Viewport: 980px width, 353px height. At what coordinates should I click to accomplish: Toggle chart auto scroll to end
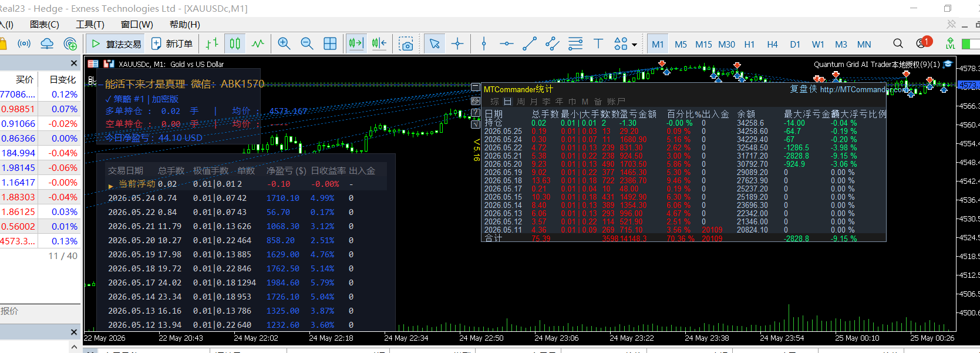(356, 43)
